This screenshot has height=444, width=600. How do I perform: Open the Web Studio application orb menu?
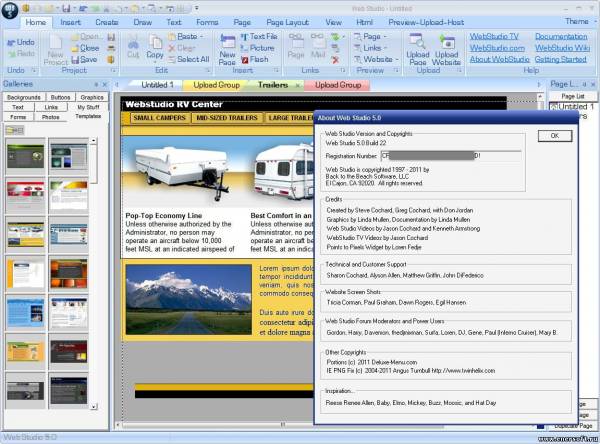coord(10,10)
